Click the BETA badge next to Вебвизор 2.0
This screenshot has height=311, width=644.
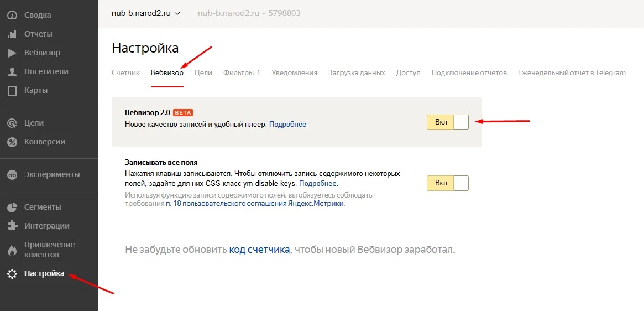(183, 112)
